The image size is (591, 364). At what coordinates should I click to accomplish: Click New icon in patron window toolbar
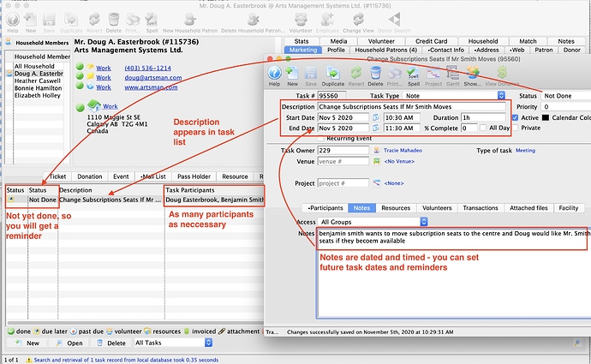31,20
